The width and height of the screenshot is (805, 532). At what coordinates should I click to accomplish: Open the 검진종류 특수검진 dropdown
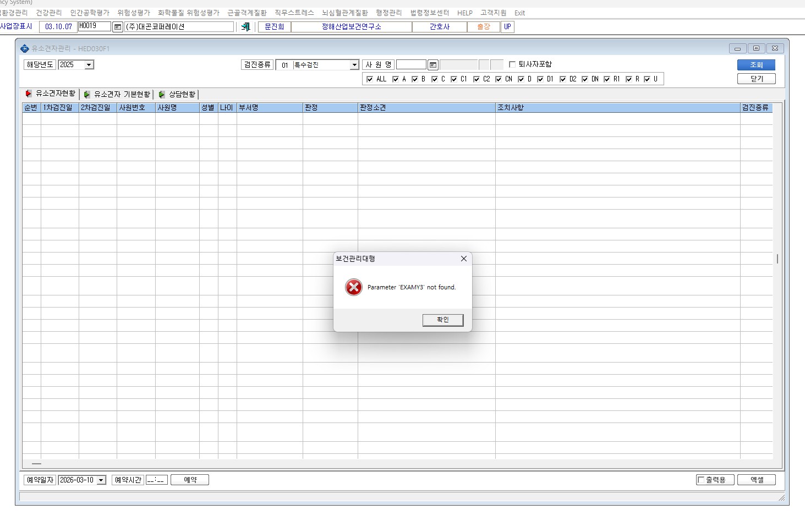[x=354, y=65]
